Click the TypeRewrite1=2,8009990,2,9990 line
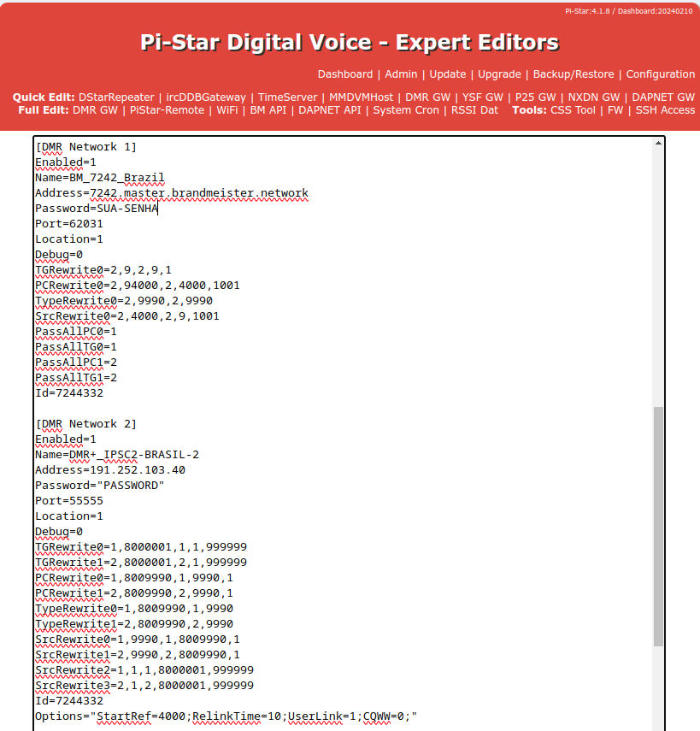 [134, 624]
